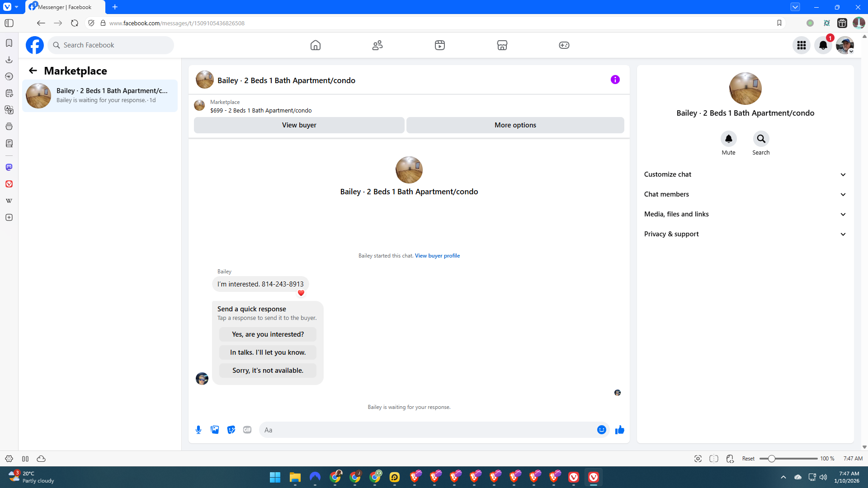Select the Bailey conversation in Marketplace list
Viewport: 868px width, 488px height.
coord(100,95)
